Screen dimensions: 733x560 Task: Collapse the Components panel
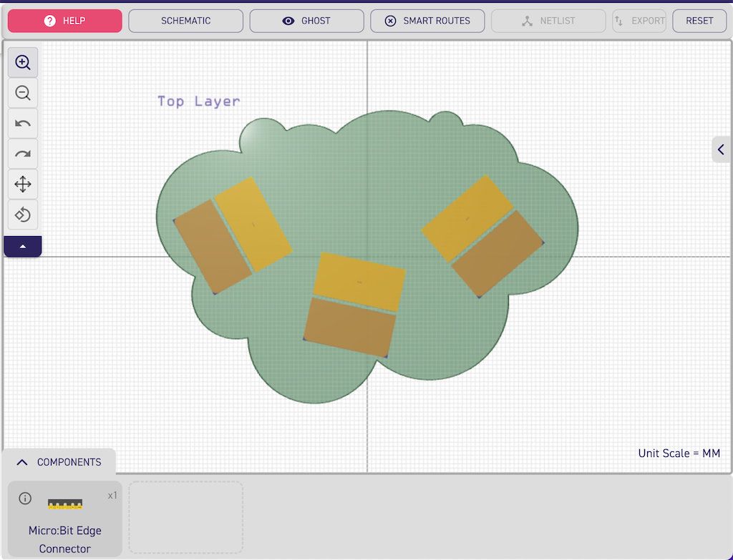[22, 462]
